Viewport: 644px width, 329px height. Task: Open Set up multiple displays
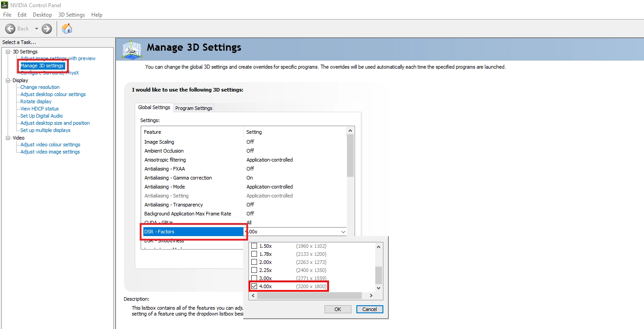[x=45, y=130]
